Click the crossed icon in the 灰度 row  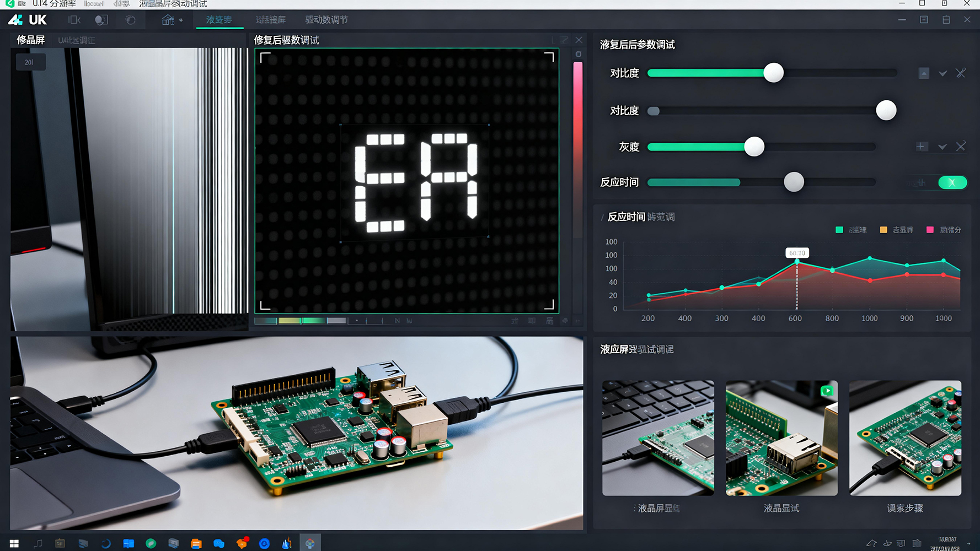click(x=961, y=147)
